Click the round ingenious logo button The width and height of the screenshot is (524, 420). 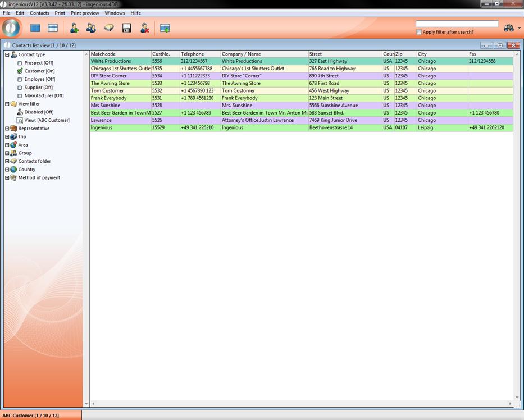11,28
